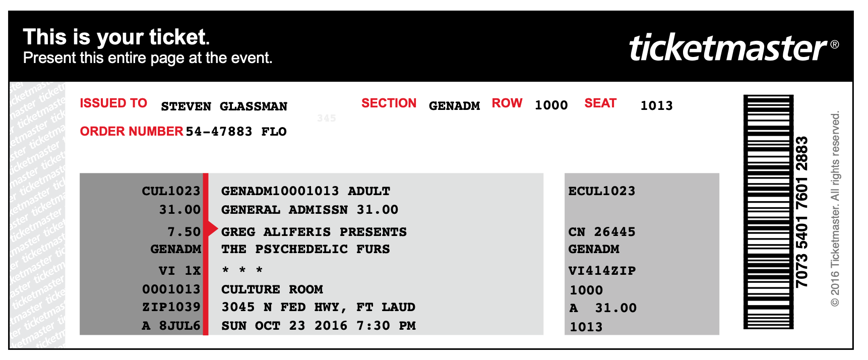Click the row value 1000
Viewport: 868px width, 360px height.
[551, 105]
